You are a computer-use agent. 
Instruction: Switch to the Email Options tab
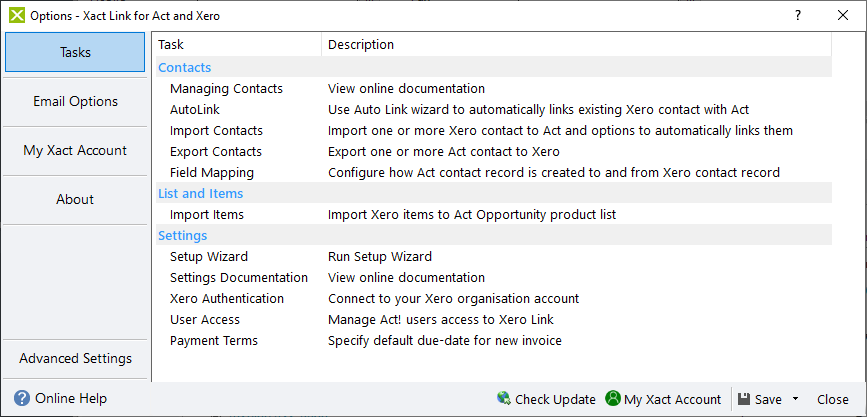pos(75,101)
